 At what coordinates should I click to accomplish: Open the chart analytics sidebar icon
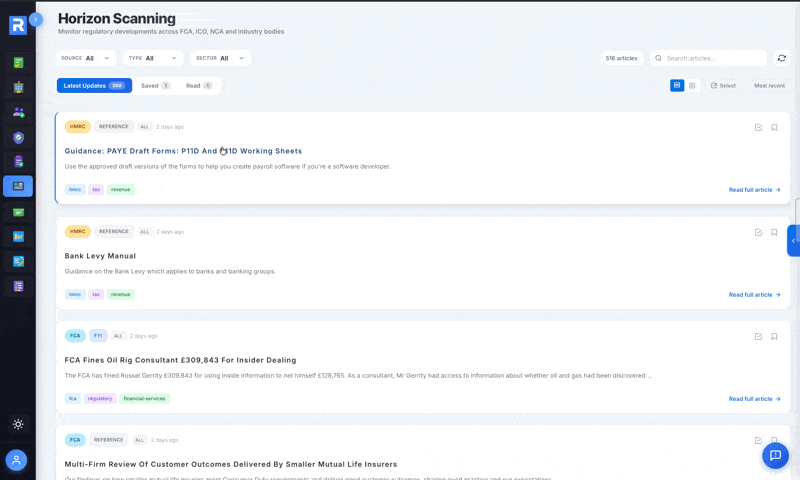pos(18,237)
